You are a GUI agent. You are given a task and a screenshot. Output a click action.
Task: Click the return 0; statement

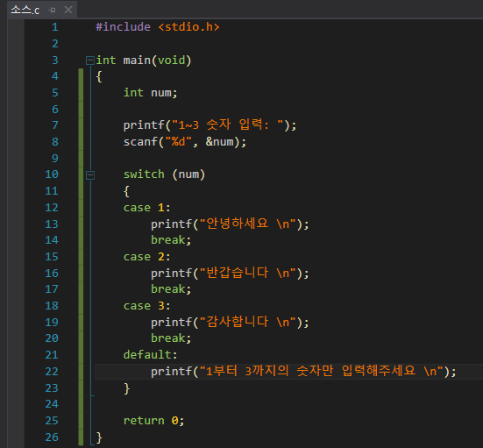tap(153, 420)
